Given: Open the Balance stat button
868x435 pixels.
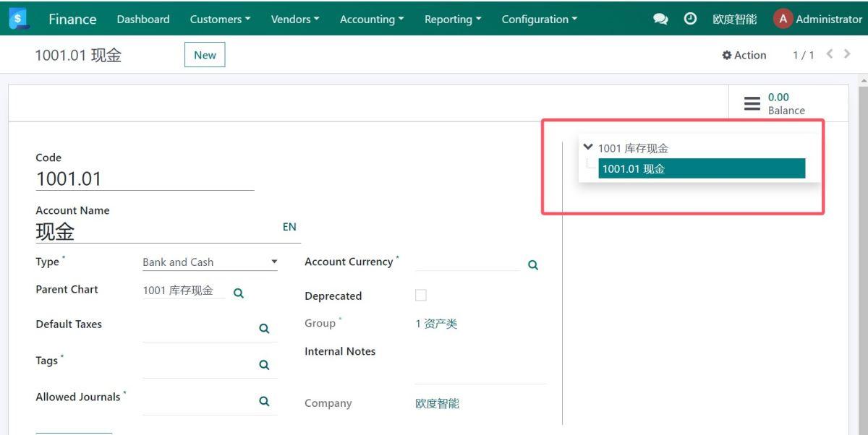Looking at the screenshot, I should (788, 103).
